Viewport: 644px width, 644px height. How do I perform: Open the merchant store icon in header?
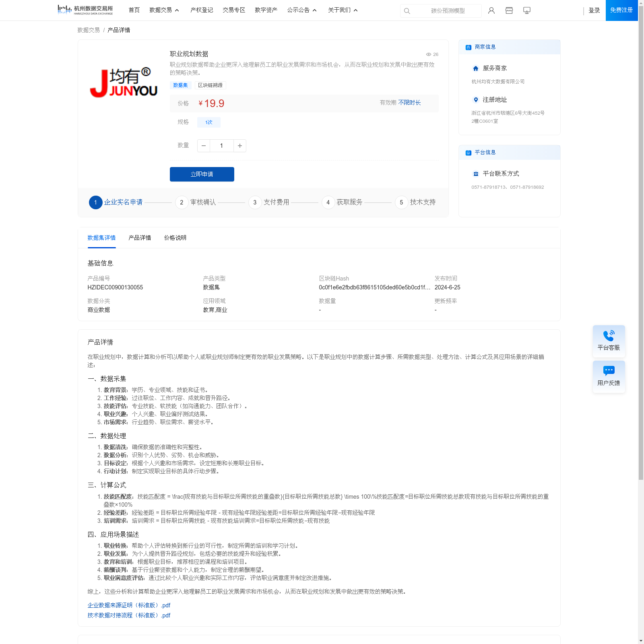click(509, 10)
